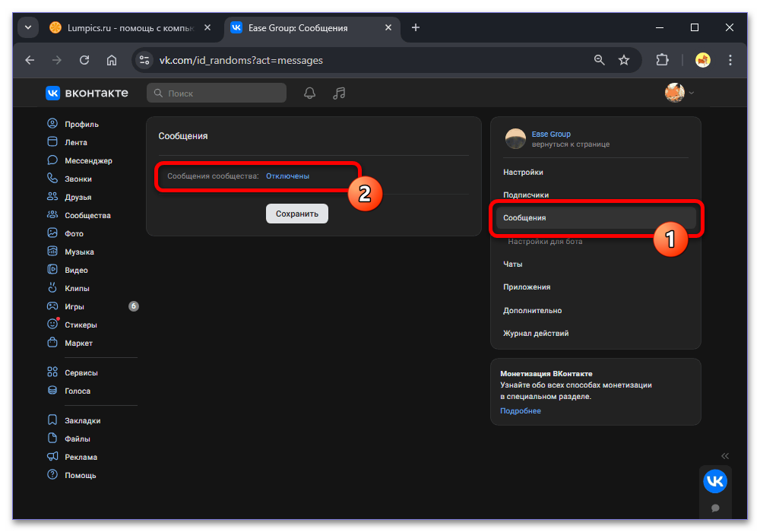The height and width of the screenshot is (532, 760).
Task: Switch to the Lumpics.ru browser tab
Action: [x=131, y=27]
